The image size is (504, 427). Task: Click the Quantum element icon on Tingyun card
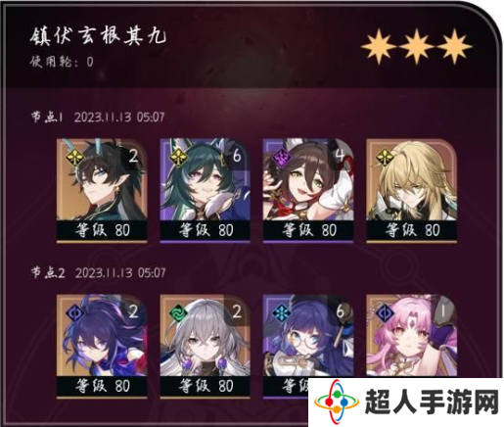[x=281, y=158]
